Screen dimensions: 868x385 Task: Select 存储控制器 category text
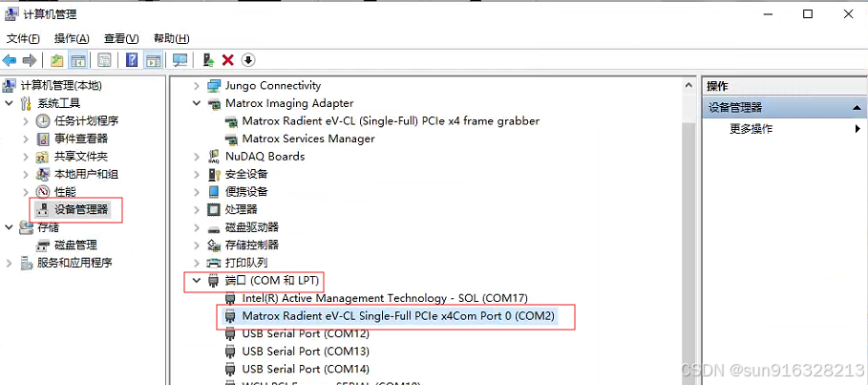coord(252,245)
